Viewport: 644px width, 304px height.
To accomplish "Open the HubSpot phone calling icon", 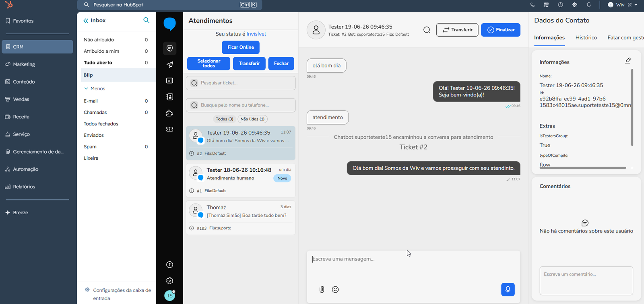I will [x=533, y=5].
